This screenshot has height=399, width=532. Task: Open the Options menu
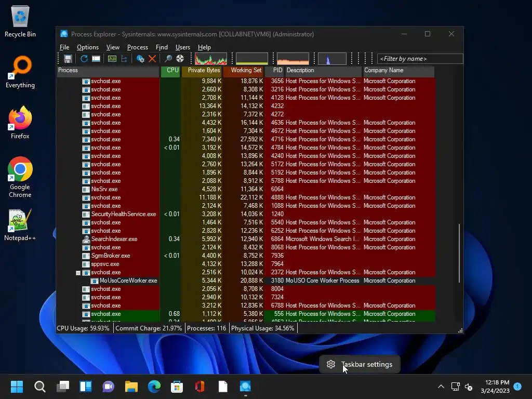tap(87, 47)
